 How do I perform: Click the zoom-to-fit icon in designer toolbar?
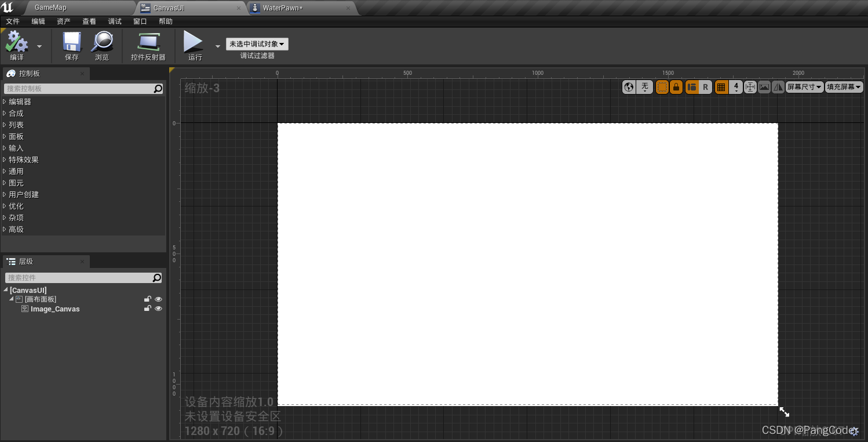tap(750, 87)
